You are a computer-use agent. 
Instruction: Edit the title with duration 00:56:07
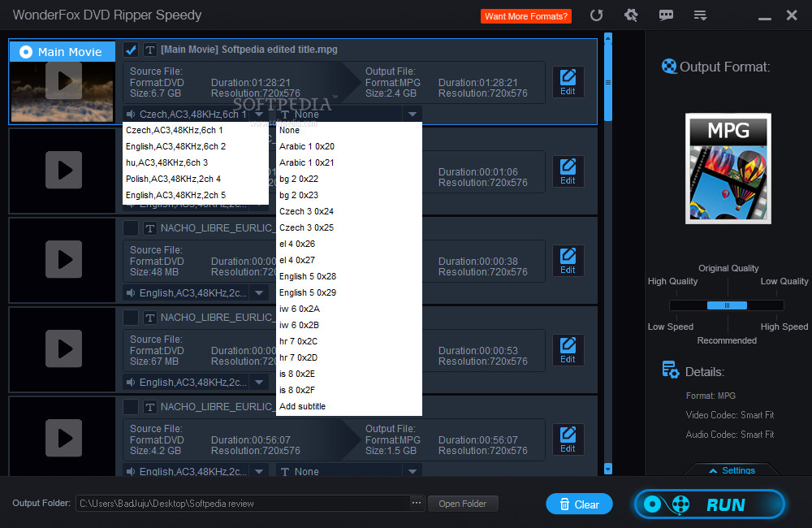[568, 439]
